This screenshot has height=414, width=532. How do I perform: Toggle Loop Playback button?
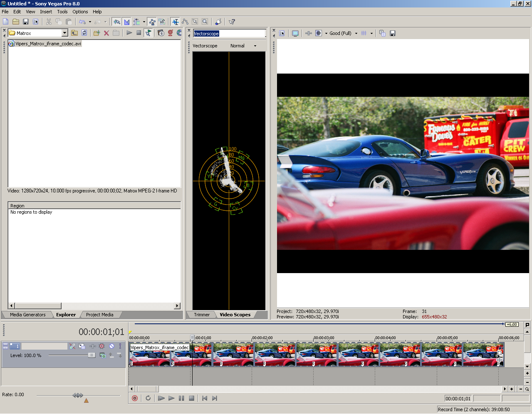click(148, 398)
